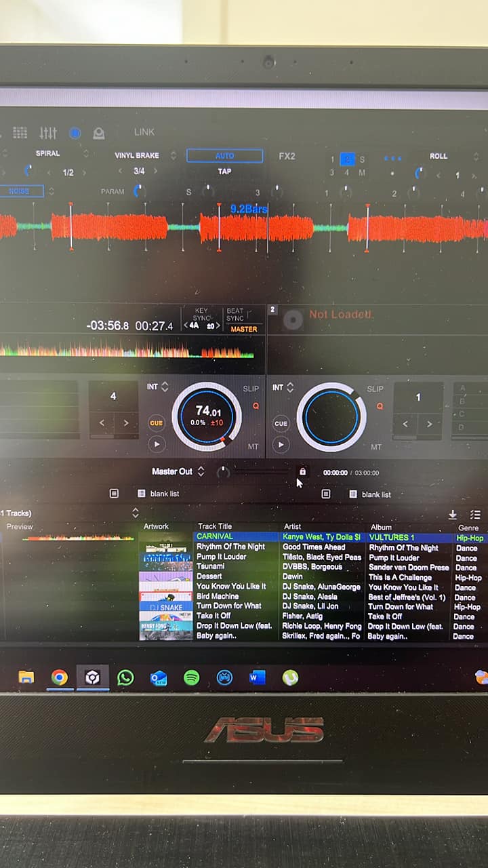
Task: Play deck 2 with the play button
Action: (x=281, y=445)
